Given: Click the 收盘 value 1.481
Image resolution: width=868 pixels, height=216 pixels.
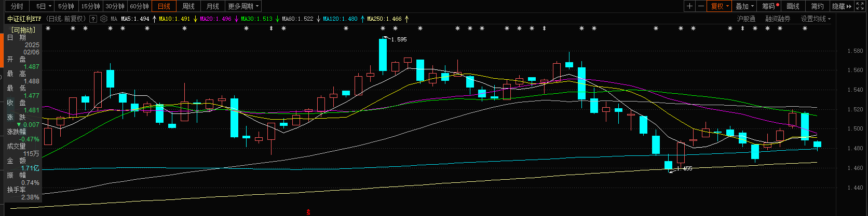Looking at the screenshot, I should [31, 110].
